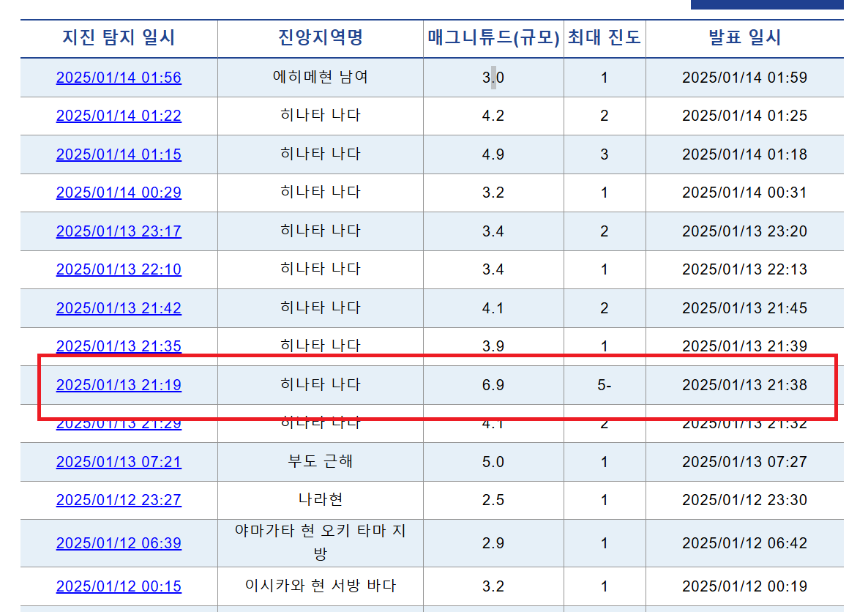
Task: Click the 지진 탐지 일시 column header
Action: pos(119,37)
